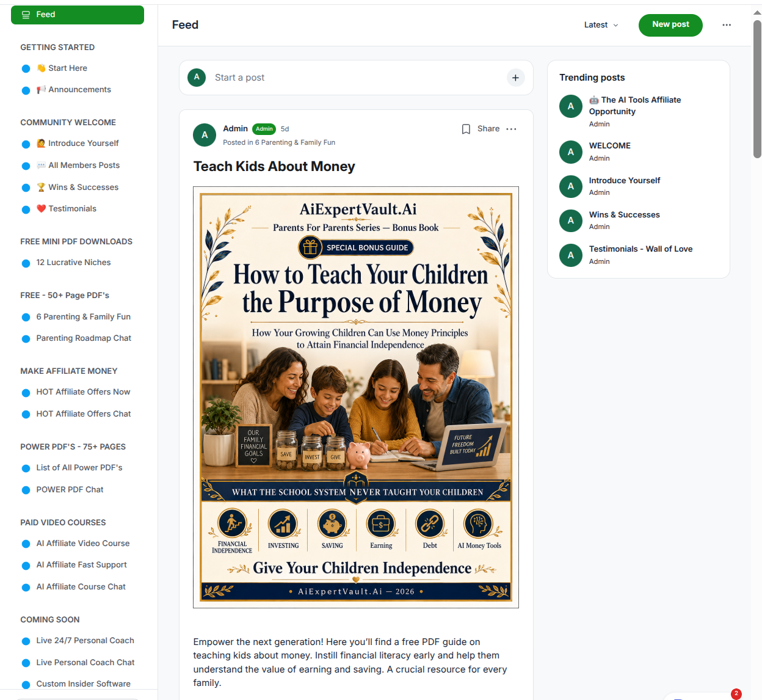Image resolution: width=762 pixels, height=700 pixels.
Task: Click the page vertical scrollbar
Action: (x=757, y=89)
